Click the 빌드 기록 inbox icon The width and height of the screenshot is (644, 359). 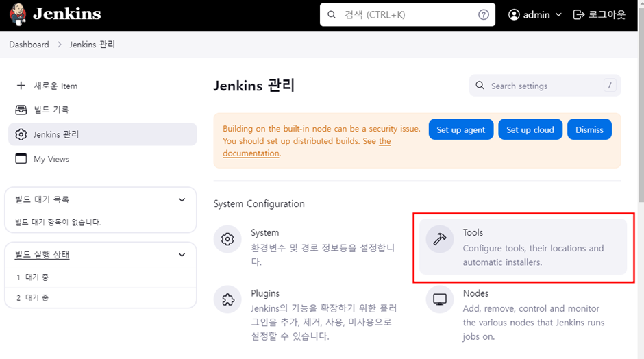coord(21,110)
